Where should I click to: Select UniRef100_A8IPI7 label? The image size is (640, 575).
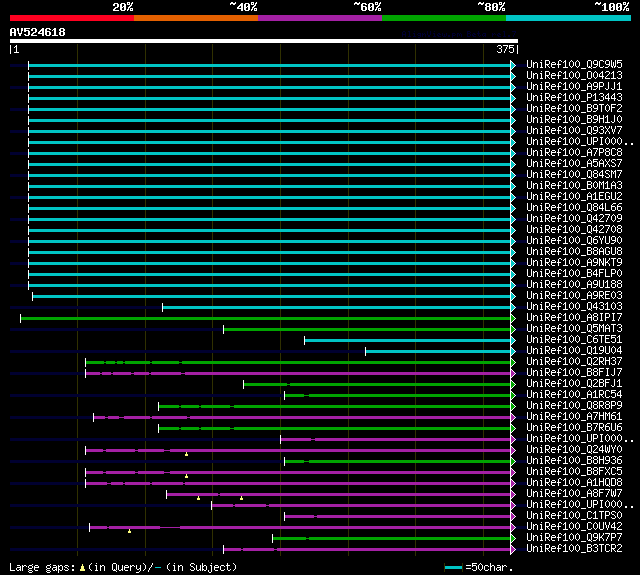coord(574,318)
